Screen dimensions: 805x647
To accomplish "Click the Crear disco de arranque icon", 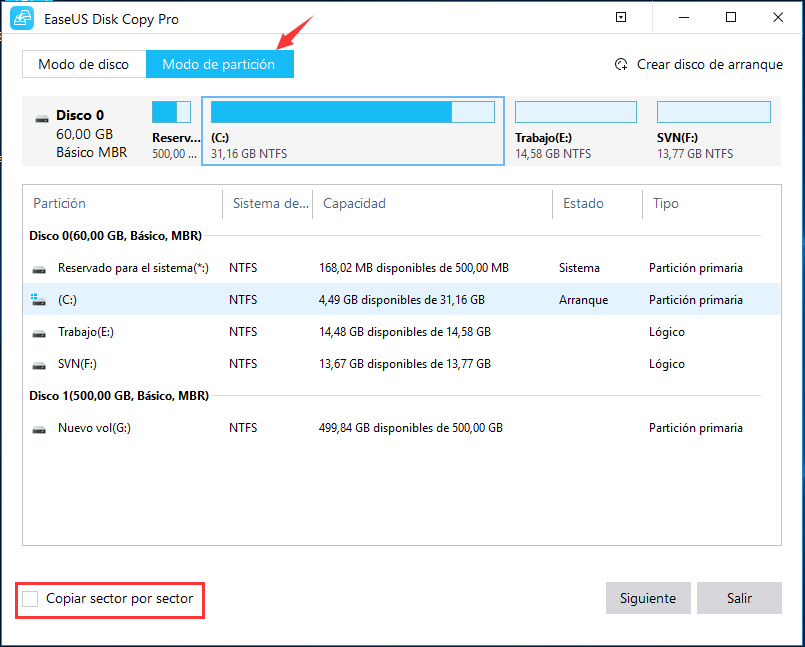I will 621,65.
